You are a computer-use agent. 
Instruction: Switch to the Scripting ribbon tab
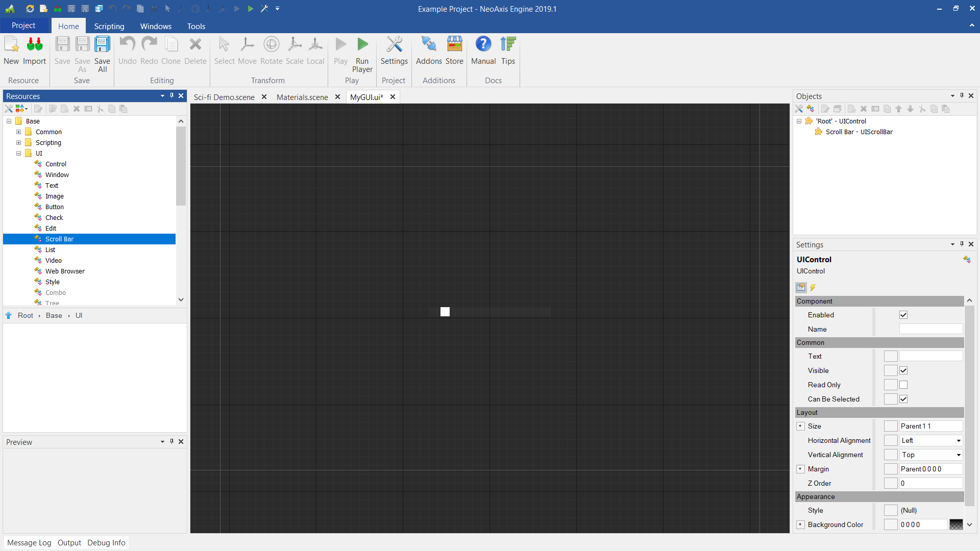[109, 26]
